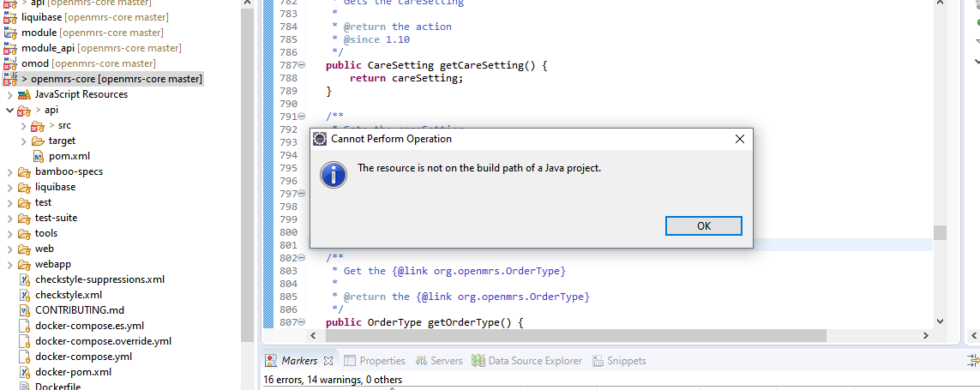Click the Data Source Explorer tab icon
This screenshot has width=980, height=390.
pos(478,361)
